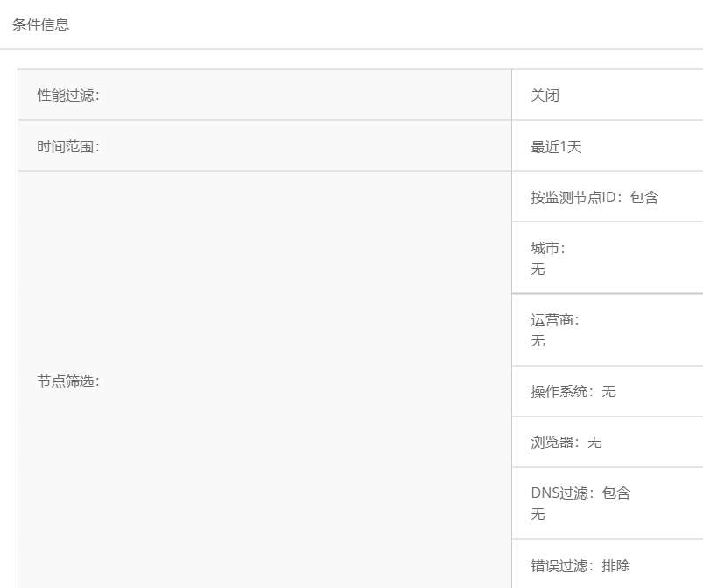Select the 运营商 filter label
Viewport: 703px width, 588px height.
coord(554,320)
